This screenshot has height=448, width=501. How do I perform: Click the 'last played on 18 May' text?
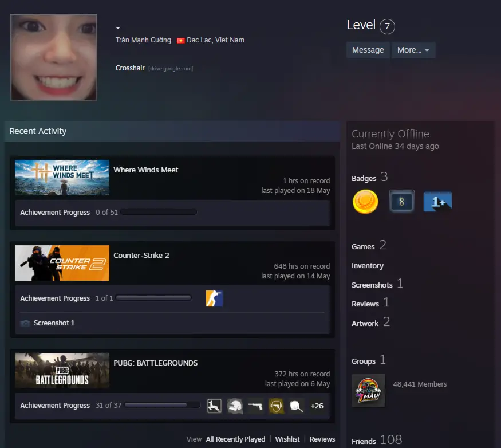click(295, 191)
